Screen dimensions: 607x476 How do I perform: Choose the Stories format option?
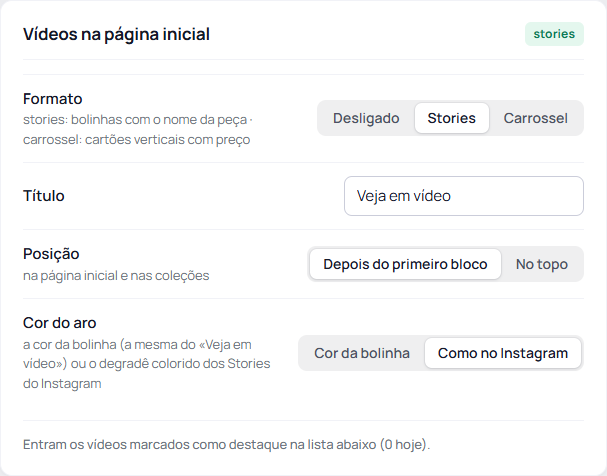451,118
